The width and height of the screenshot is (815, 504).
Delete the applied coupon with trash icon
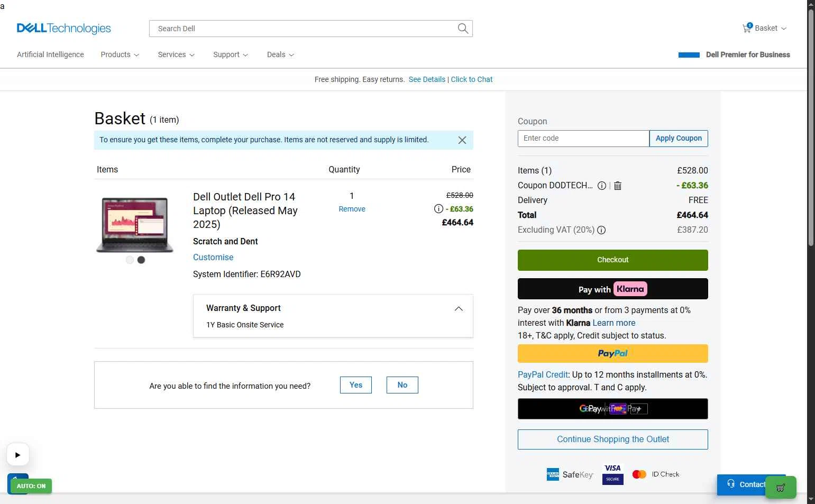(618, 186)
